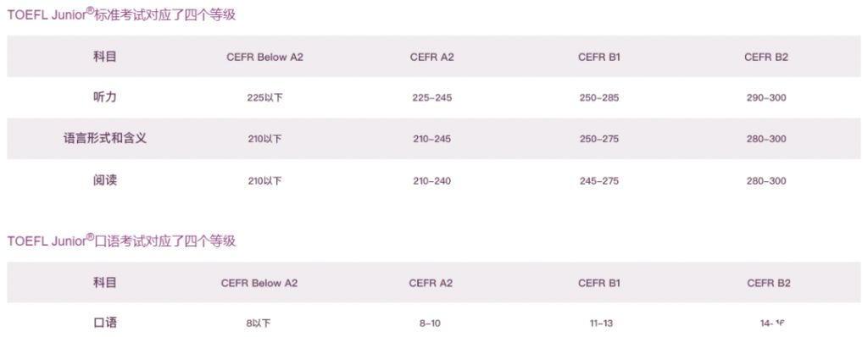Click the 250-275 language form score cell

599,139
